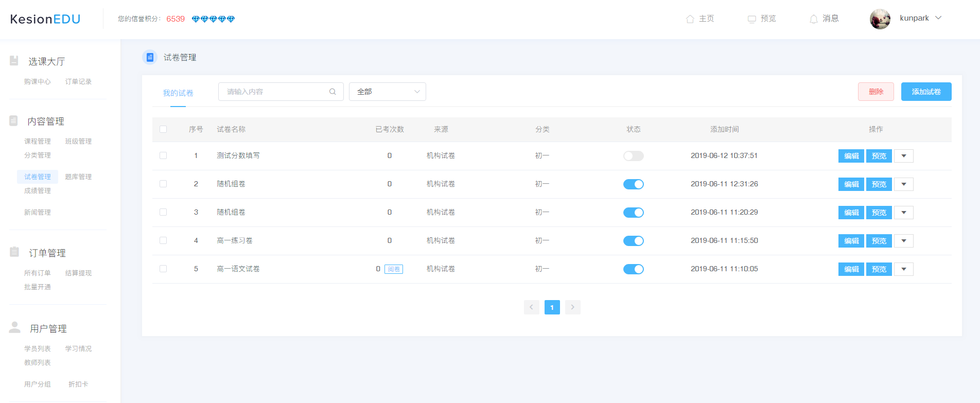Click the kunpark user avatar
Viewport: 980px width, 403px height.
click(880, 19)
